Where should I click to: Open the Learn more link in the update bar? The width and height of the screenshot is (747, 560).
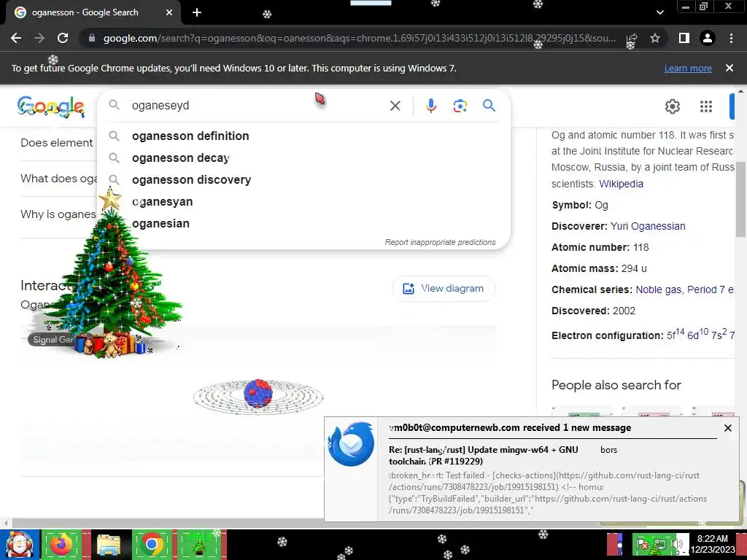[688, 68]
